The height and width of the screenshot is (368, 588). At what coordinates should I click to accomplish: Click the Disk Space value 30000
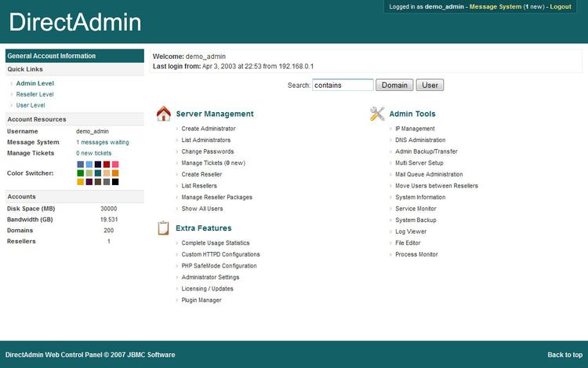[x=109, y=209]
